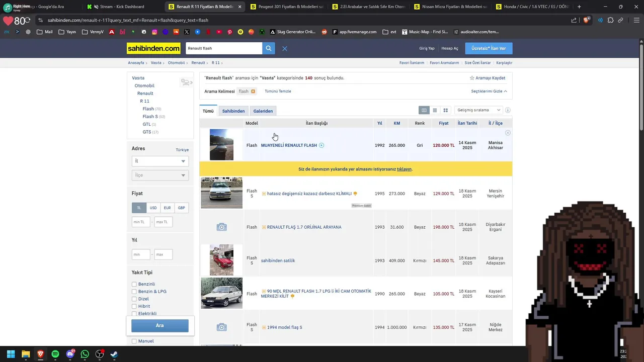644x362 pixels.
Task: Open the YouTube bookmark icon
Action: [x=219, y=32]
